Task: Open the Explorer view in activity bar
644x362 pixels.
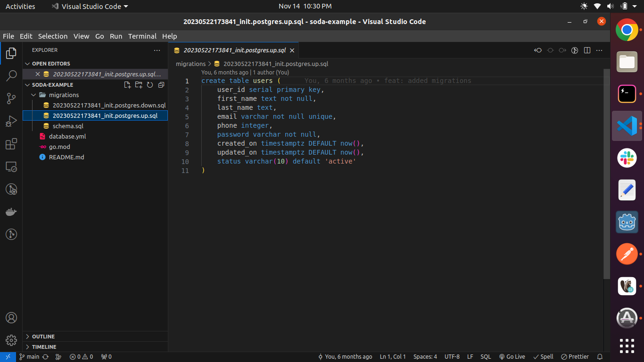Action: (11, 53)
